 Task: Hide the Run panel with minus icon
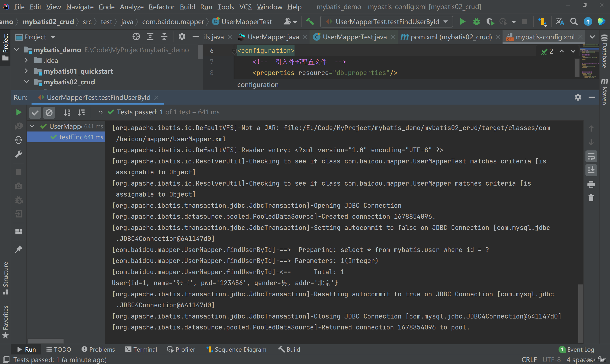click(592, 97)
